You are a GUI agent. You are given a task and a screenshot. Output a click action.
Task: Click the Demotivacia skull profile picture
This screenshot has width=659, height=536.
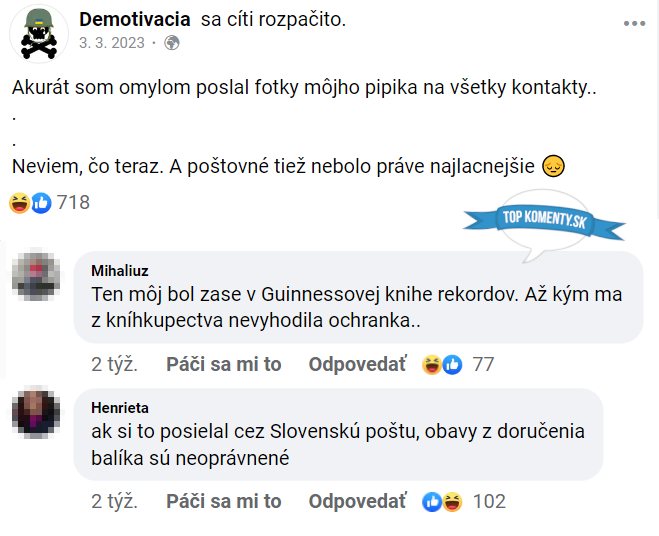click(38, 32)
